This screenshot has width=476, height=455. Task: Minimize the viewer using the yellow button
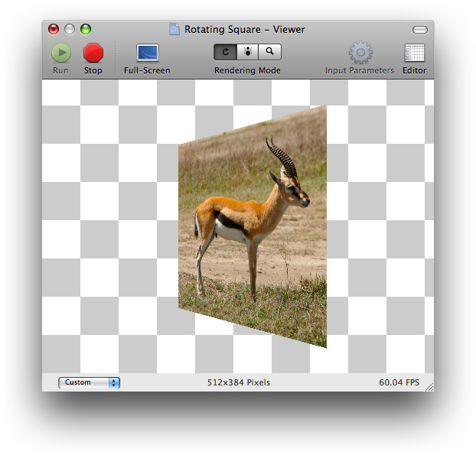[x=70, y=30]
